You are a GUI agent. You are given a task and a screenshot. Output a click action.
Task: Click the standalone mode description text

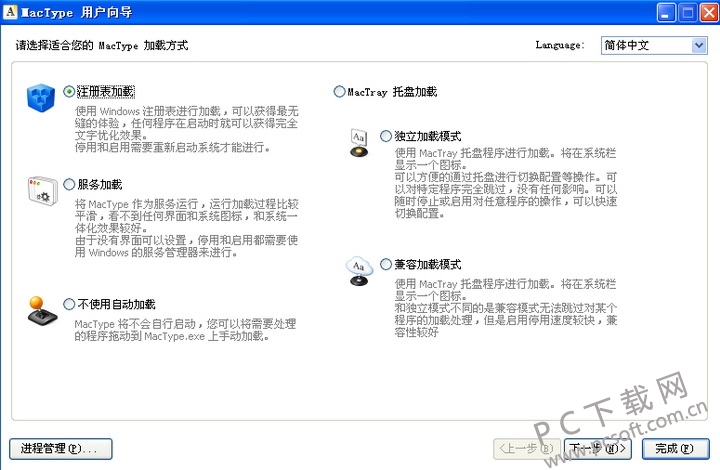pyautogui.click(x=506, y=183)
